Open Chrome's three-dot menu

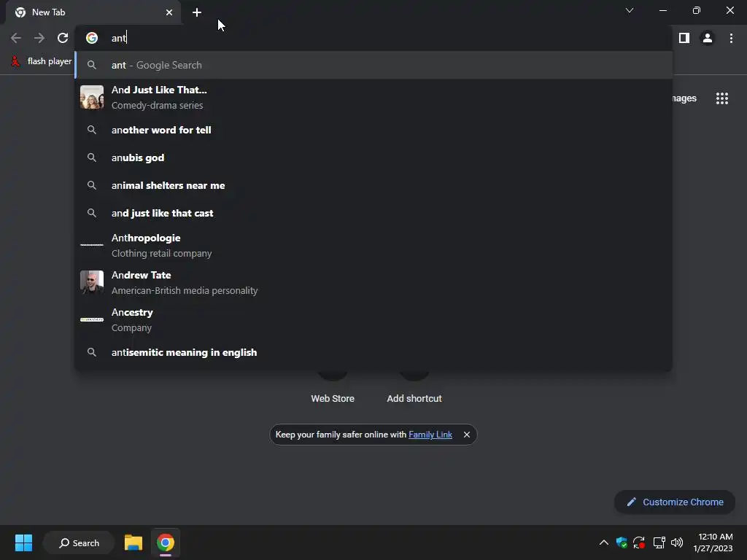click(731, 38)
